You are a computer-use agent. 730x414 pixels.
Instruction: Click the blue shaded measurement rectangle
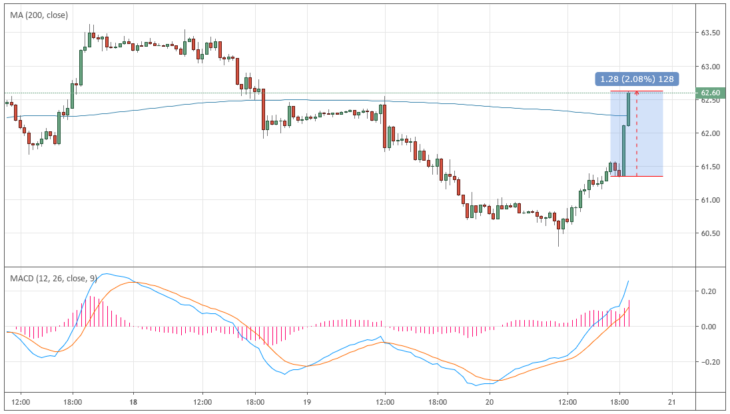coord(636,134)
